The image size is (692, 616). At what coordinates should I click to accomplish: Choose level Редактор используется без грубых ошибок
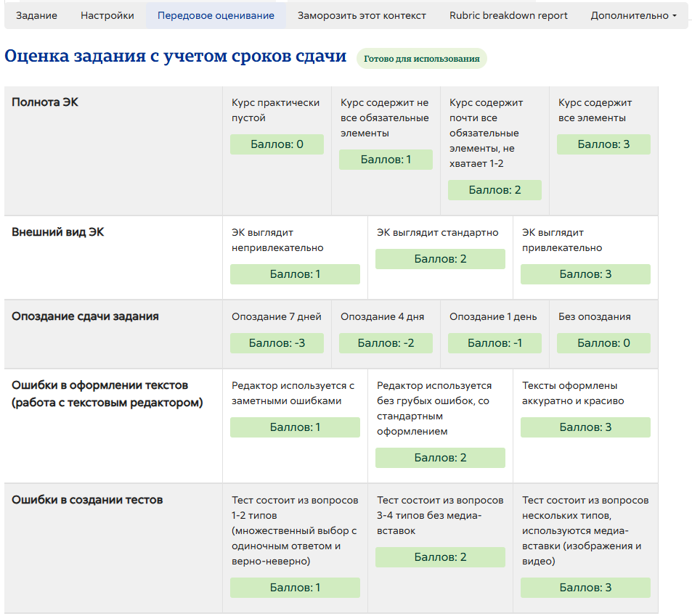click(x=434, y=408)
